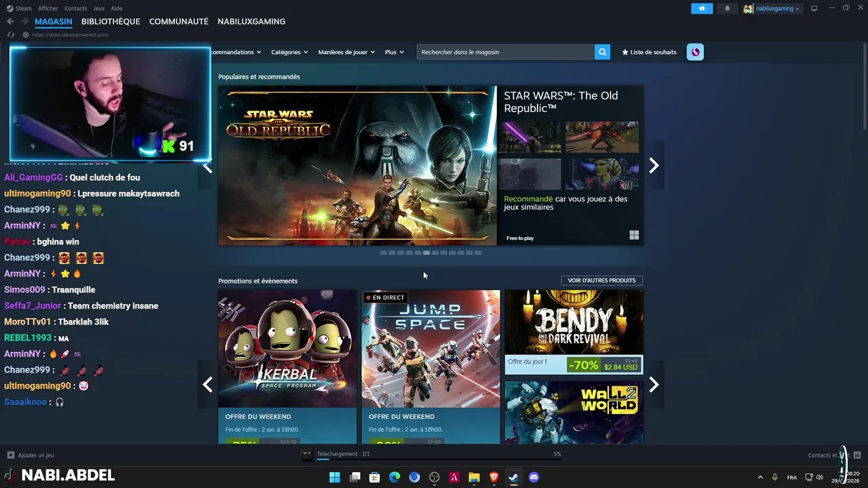
Task: Click the EN DIRECT live badge
Action: click(385, 298)
